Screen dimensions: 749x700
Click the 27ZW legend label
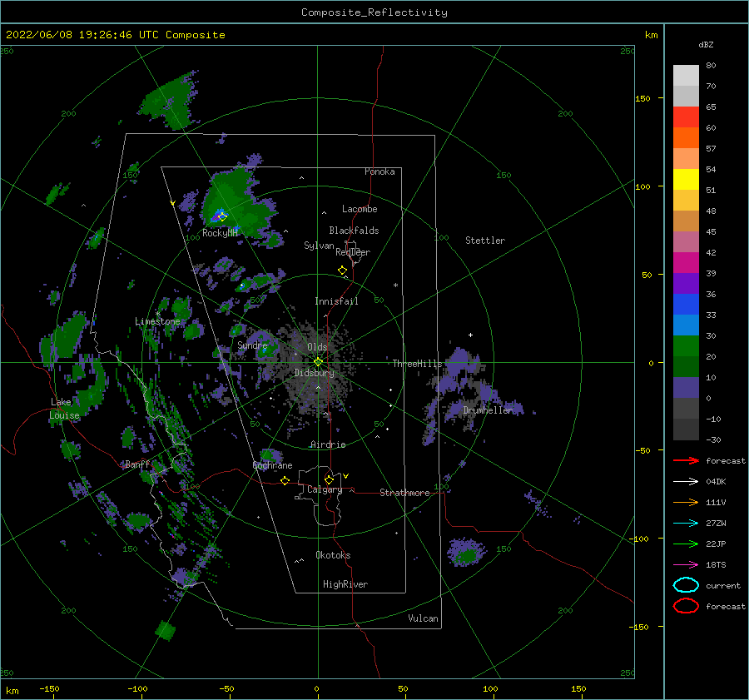click(x=716, y=523)
